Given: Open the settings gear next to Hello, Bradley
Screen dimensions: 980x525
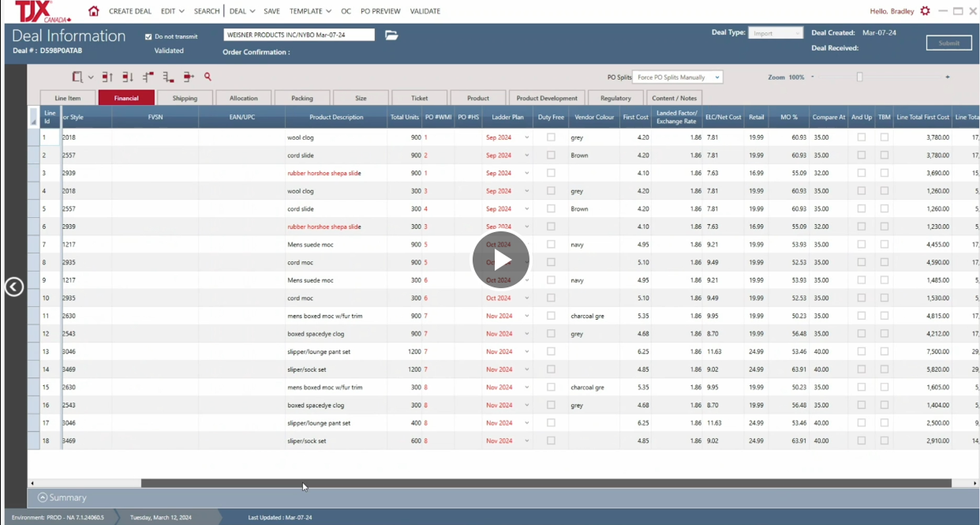Looking at the screenshot, I should pos(926,11).
